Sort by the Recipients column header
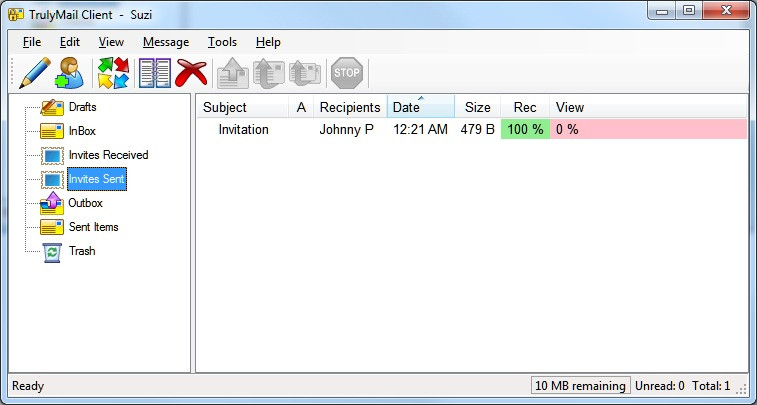The width and height of the screenshot is (757, 405). point(350,107)
